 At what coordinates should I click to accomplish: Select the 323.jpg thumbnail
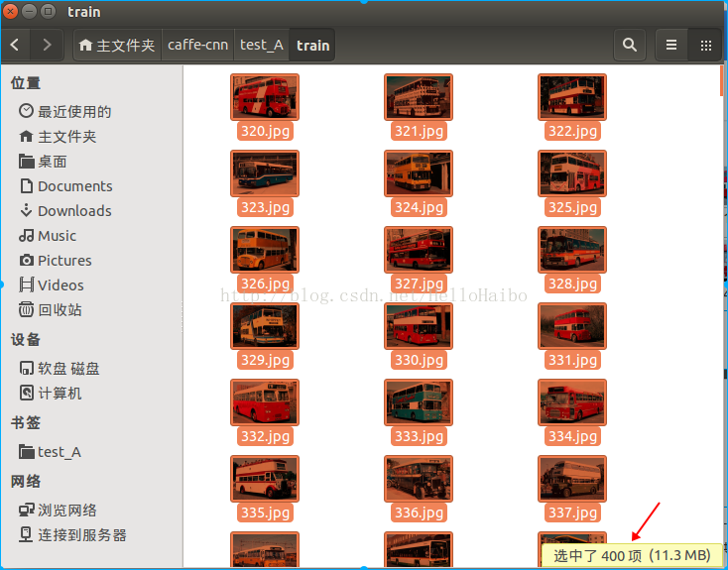coord(265,173)
